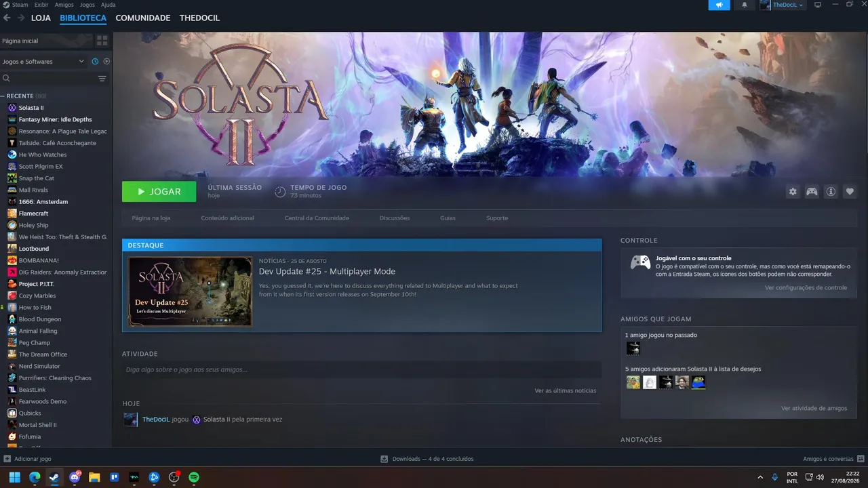Select the BIBLIOTECA tab
Image resolution: width=868 pixels, height=488 pixels.
pyautogui.click(x=83, y=18)
